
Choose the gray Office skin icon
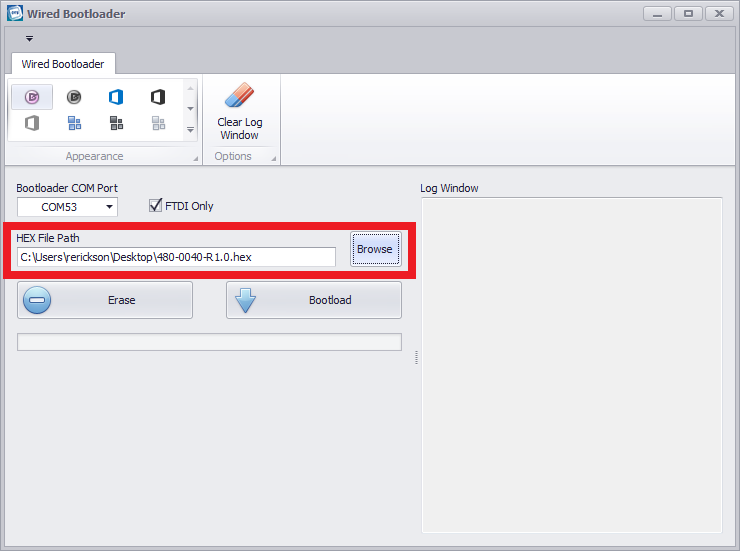tap(32, 124)
